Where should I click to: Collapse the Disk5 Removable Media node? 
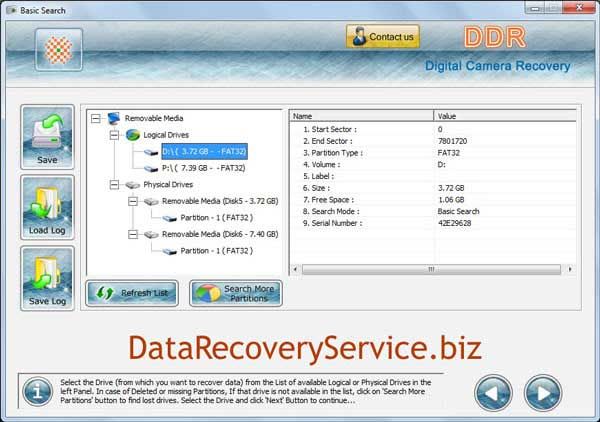(133, 201)
